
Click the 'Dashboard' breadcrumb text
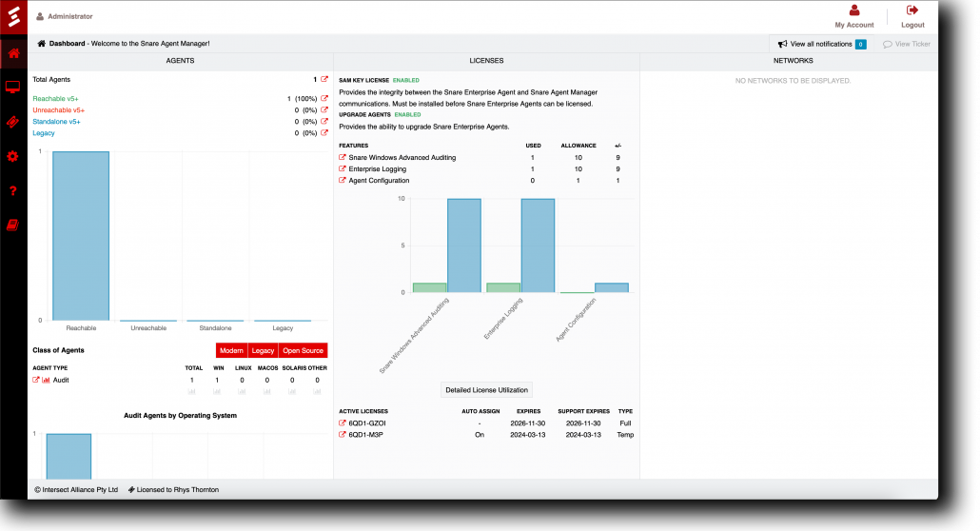tap(67, 44)
